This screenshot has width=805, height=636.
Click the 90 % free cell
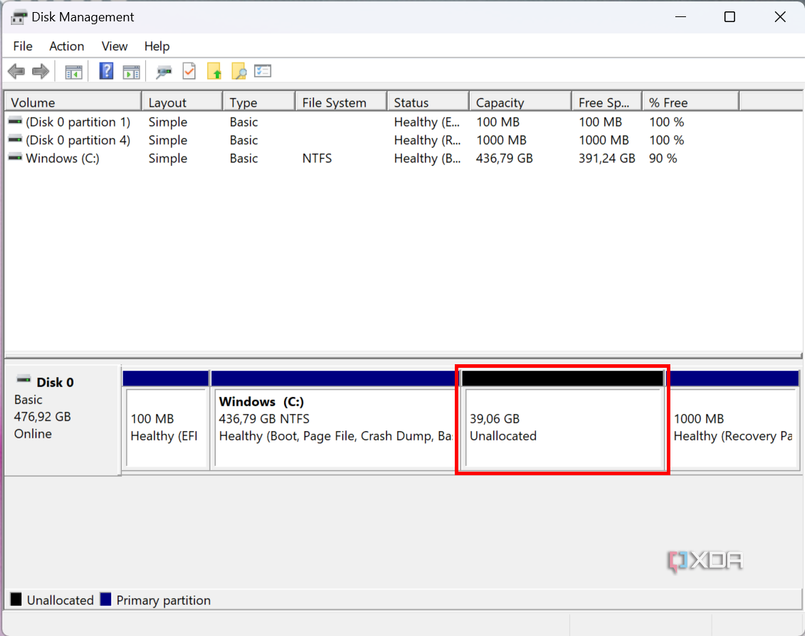click(663, 158)
